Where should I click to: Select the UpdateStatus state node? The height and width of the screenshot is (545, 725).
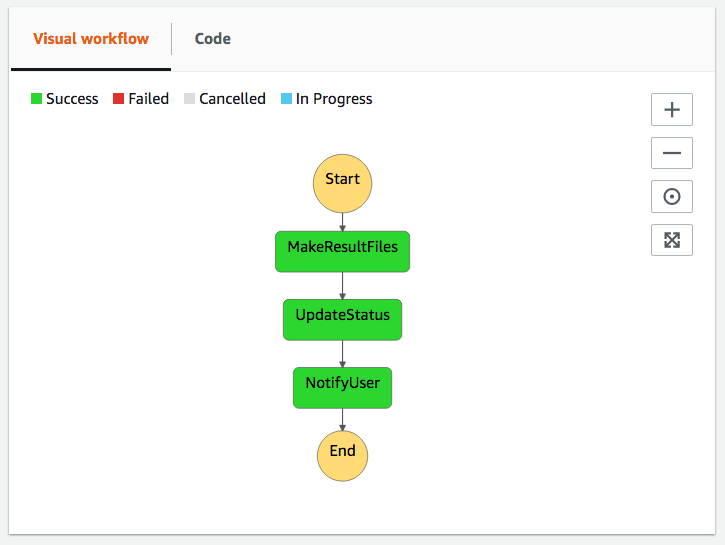[x=342, y=319]
